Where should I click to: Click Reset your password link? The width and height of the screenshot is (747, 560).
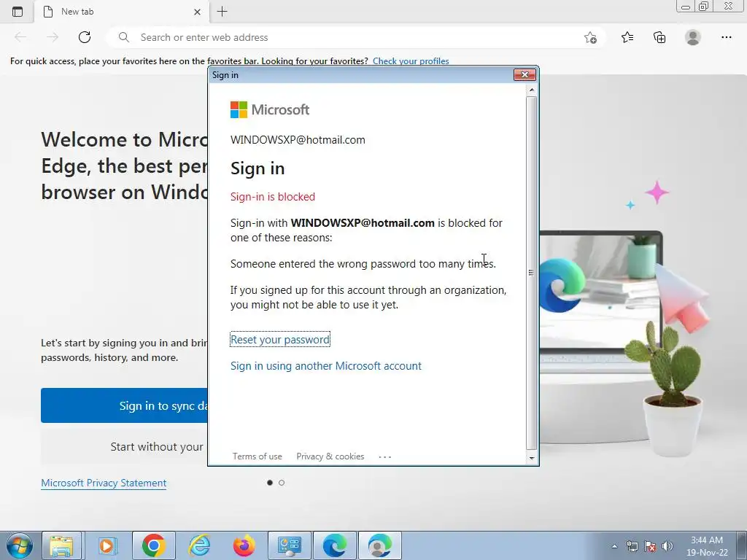280,340
